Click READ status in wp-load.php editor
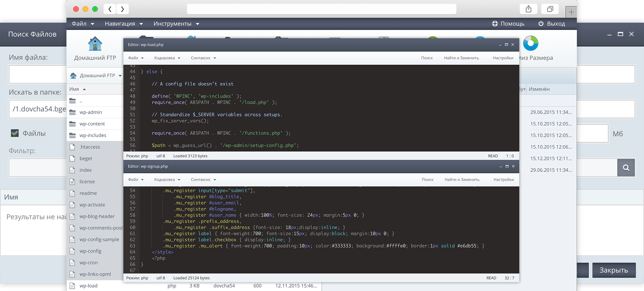The height and width of the screenshot is (291, 644). (x=493, y=156)
